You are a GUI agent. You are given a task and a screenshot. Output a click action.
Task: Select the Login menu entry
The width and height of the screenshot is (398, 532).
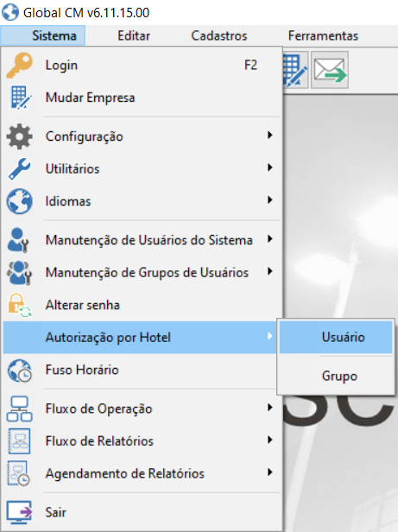click(x=142, y=65)
